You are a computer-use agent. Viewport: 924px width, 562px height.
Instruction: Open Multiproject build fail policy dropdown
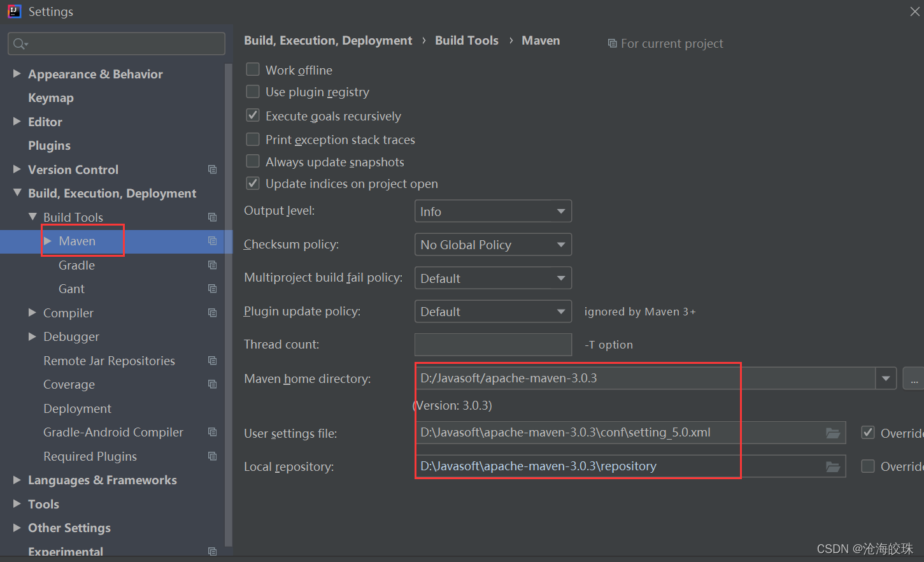click(493, 278)
